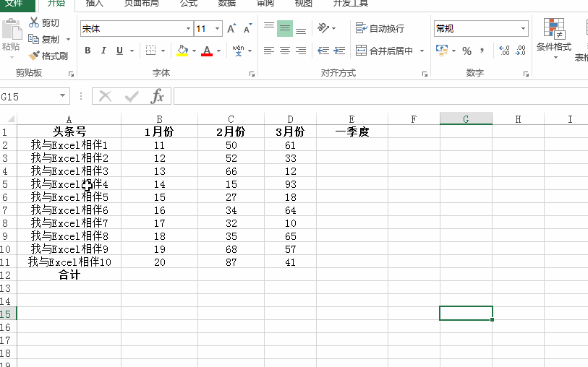Apply borders using the border grid icon
This screenshot has width=588, height=367.
pos(150,50)
